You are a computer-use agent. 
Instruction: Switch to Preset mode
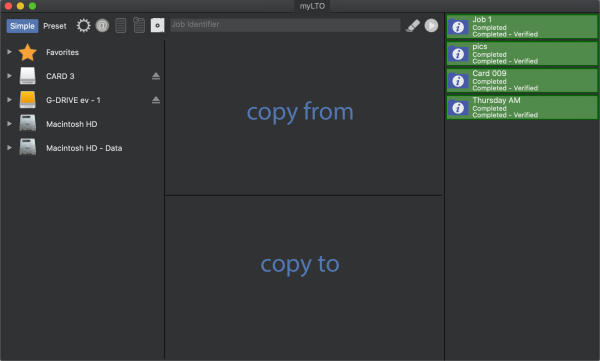tap(55, 26)
